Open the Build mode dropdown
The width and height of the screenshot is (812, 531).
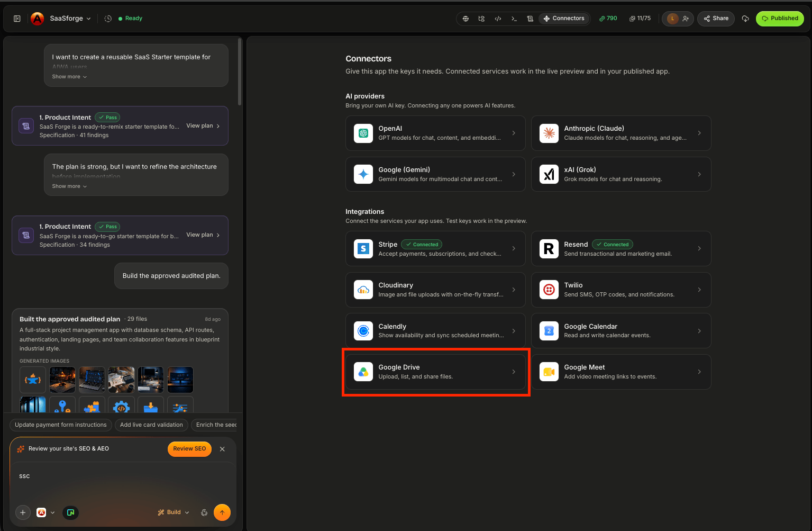click(174, 512)
